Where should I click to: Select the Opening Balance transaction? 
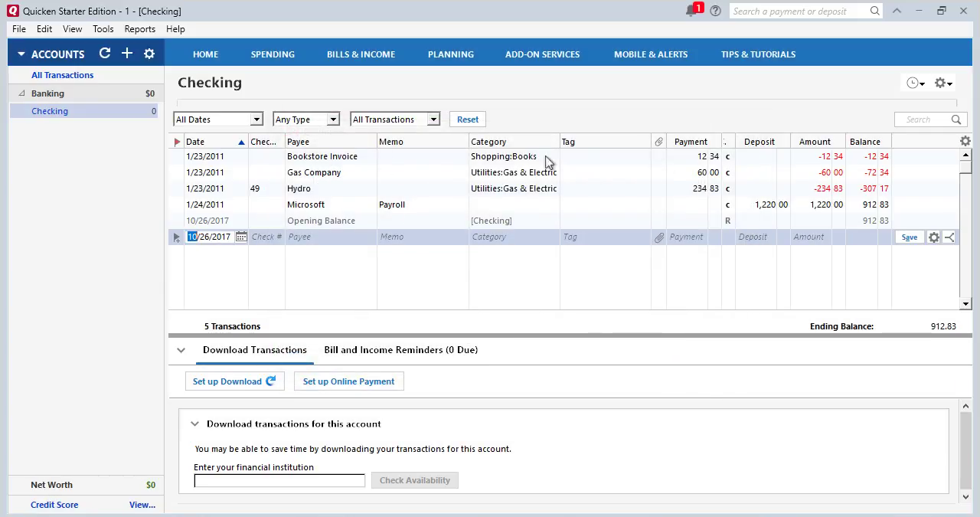point(563,221)
